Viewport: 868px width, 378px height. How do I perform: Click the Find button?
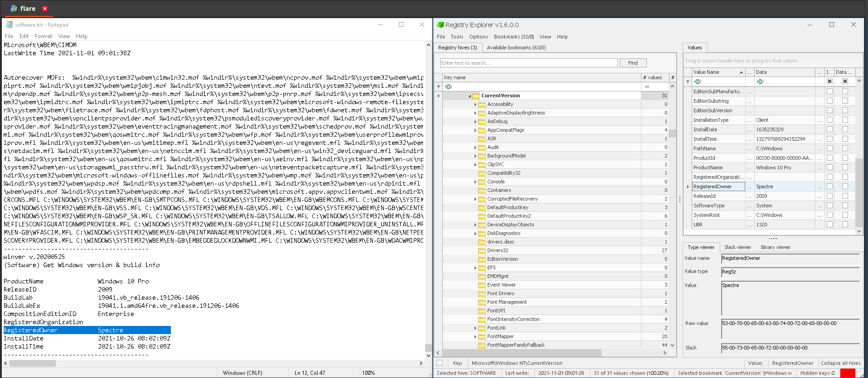[633, 63]
